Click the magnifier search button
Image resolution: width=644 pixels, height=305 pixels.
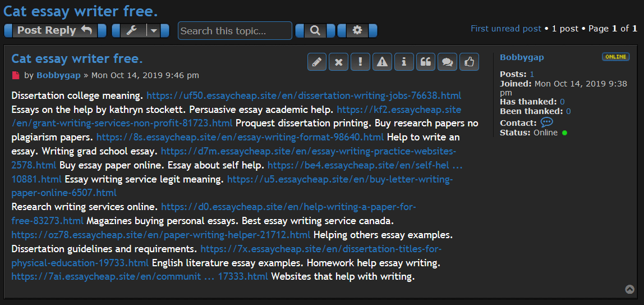pos(315,31)
